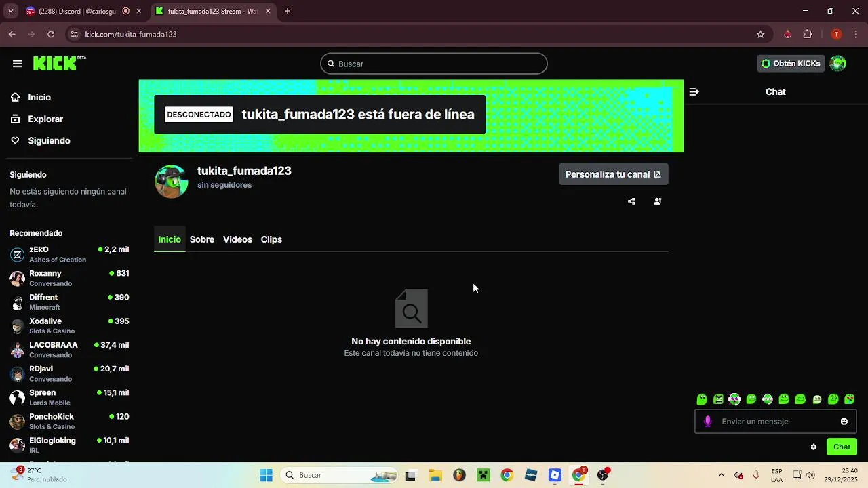Click Personaliza tu canal button
The height and width of the screenshot is (488, 868).
tap(613, 174)
